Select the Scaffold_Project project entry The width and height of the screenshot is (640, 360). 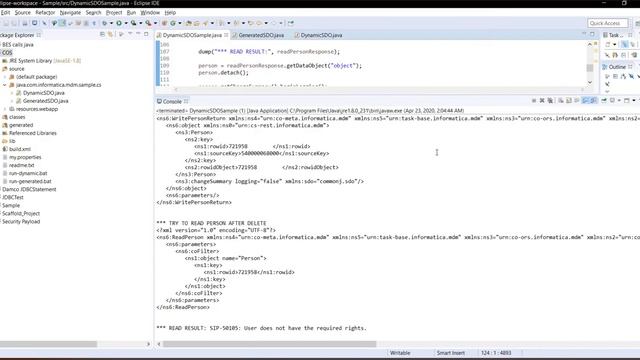pyautogui.click(x=21, y=213)
